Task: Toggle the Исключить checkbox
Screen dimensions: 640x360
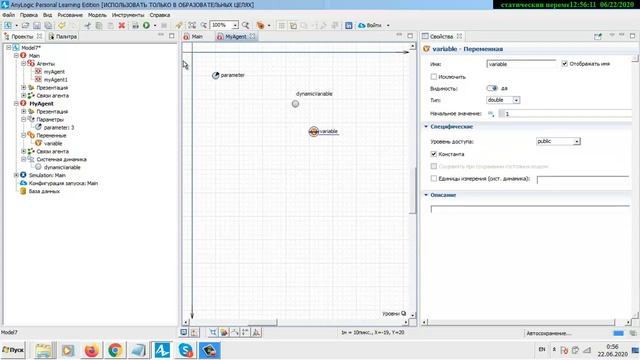Action: point(434,77)
